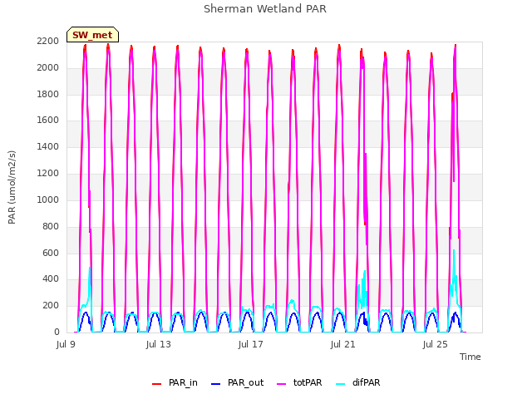Click the 1400 y-axis tick label
This screenshot has height=399, width=532.
click(x=48, y=146)
